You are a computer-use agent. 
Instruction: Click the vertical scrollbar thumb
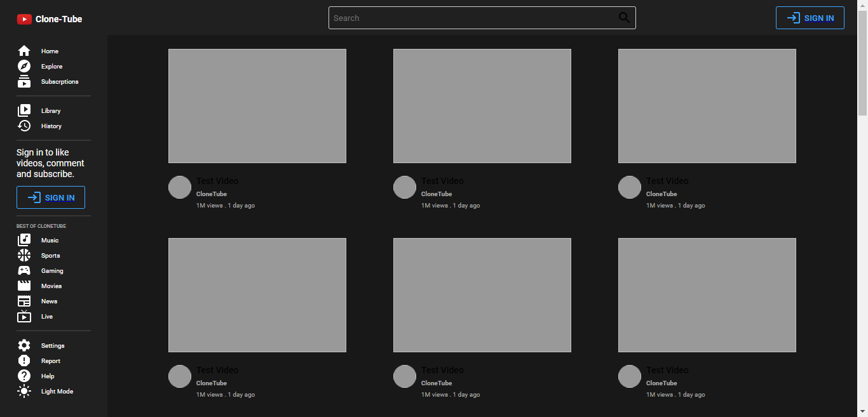[862, 63]
